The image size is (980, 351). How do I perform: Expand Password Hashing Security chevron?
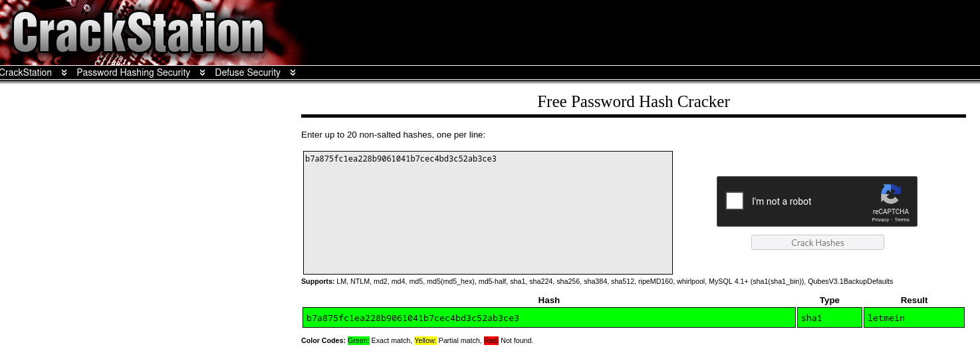202,72
